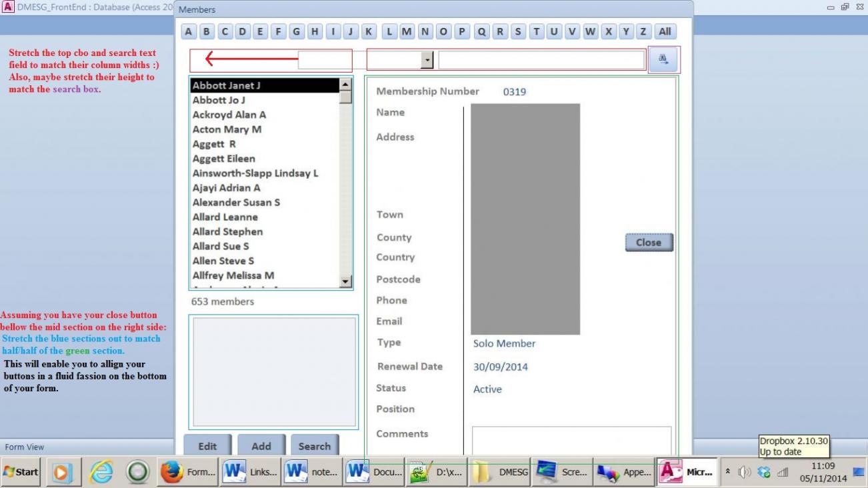Image resolution: width=868 pixels, height=488 pixels.
Task: Select Allfrey Melissa M in the list
Action: [265, 275]
